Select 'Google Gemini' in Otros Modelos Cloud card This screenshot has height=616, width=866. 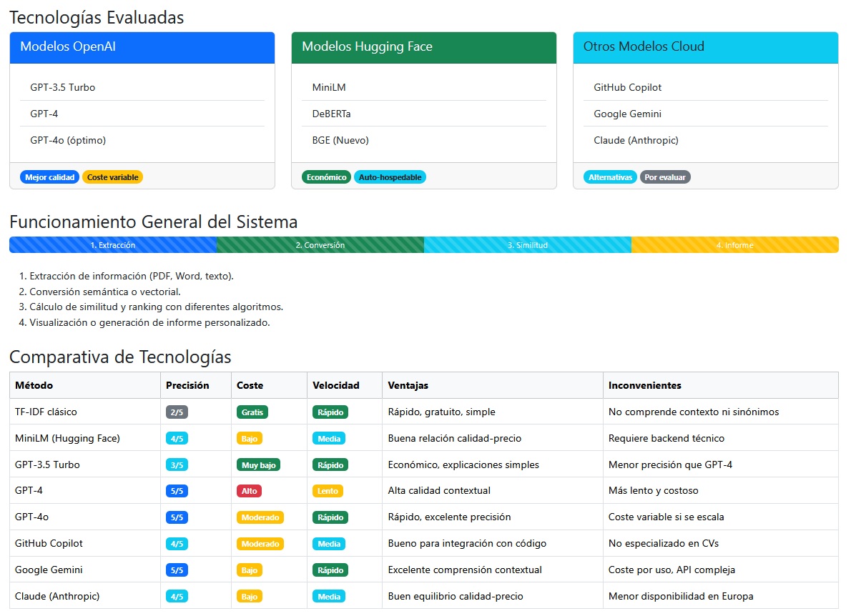(x=706, y=114)
